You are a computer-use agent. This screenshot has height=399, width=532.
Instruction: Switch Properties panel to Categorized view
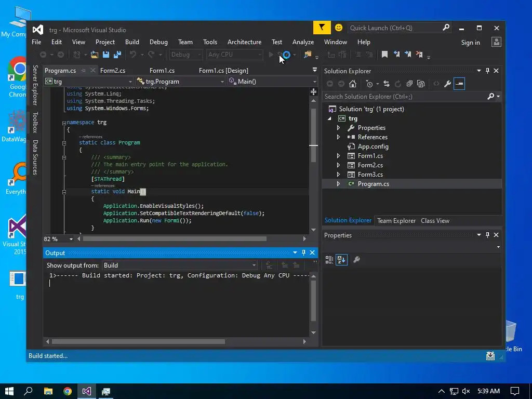329,260
